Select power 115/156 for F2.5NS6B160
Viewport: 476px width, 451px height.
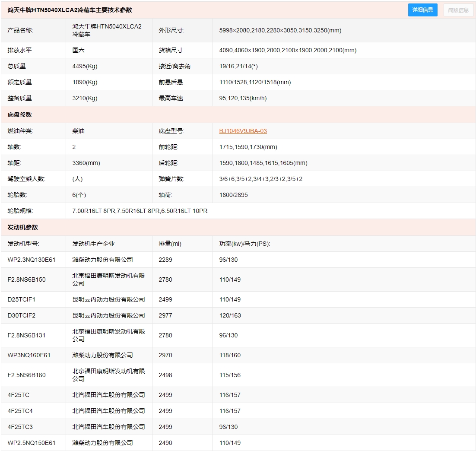pyautogui.click(x=230, y=375)
